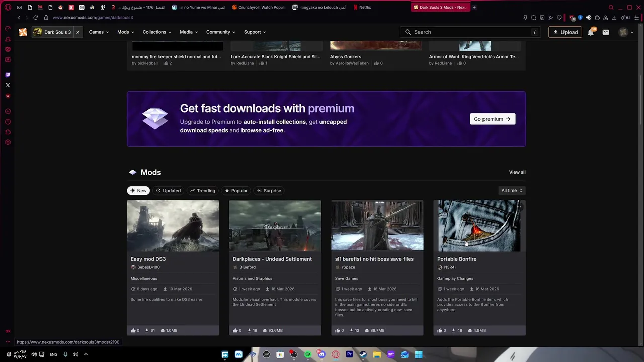Select the Trending mods filter
The width and height of the screenshot is (644, 362).
tap(202, 191)
